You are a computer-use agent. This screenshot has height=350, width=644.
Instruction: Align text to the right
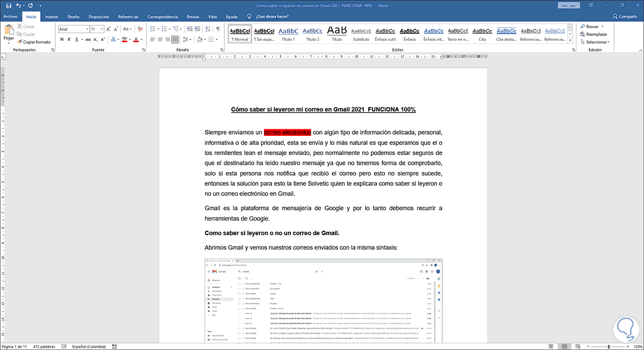168,39
